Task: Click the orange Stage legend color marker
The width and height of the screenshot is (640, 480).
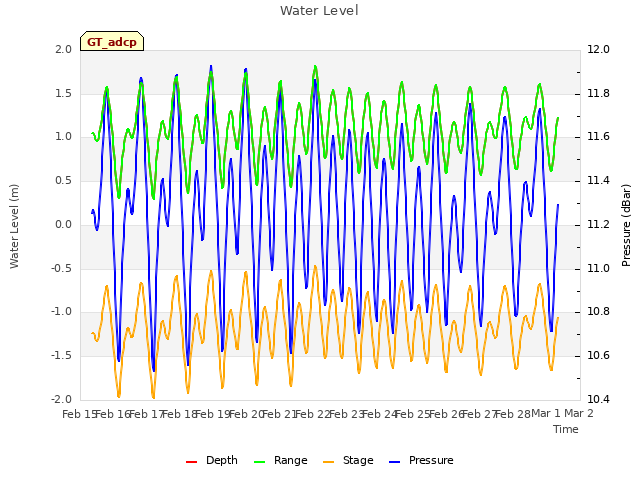Action: [x=328, y=462]
